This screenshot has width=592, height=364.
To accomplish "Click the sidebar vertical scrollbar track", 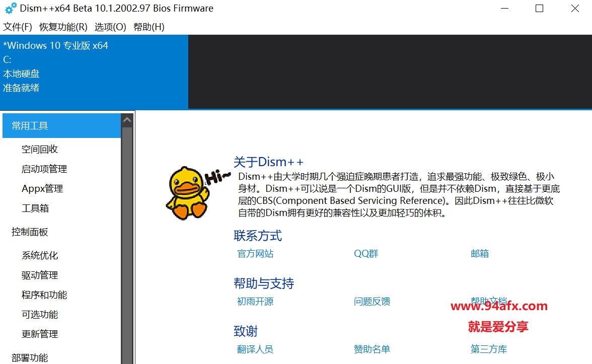I will pyautogui.click(x=127, y=246).
